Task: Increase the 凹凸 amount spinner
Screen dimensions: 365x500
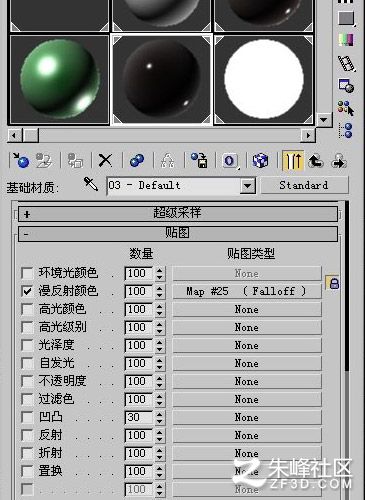Action: [160, 414]
